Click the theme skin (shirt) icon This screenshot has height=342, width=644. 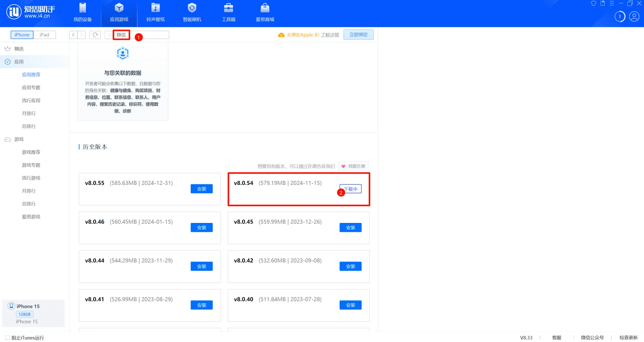pyautogui.click(x=594, y=3)
